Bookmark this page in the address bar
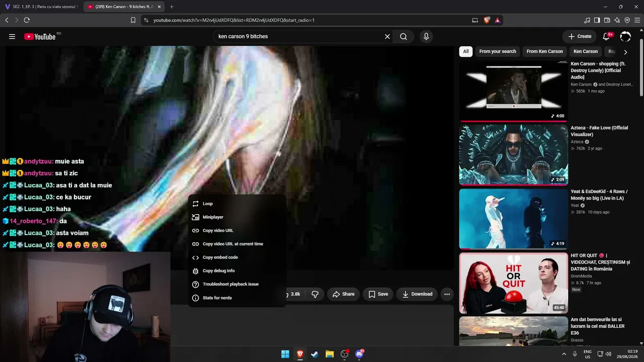Viewport: 644px width, 362px height. click(x=133, y=20)
